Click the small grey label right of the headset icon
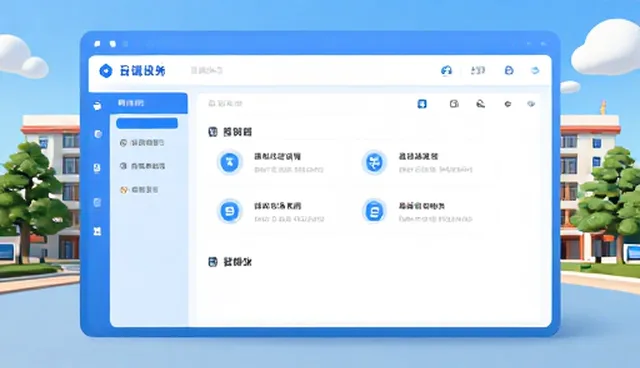 478,71
